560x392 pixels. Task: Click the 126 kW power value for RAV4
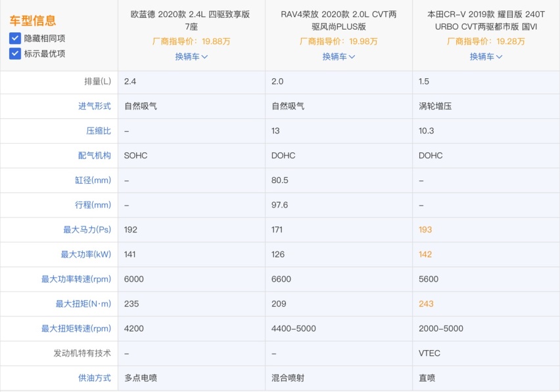pos(278,254)
